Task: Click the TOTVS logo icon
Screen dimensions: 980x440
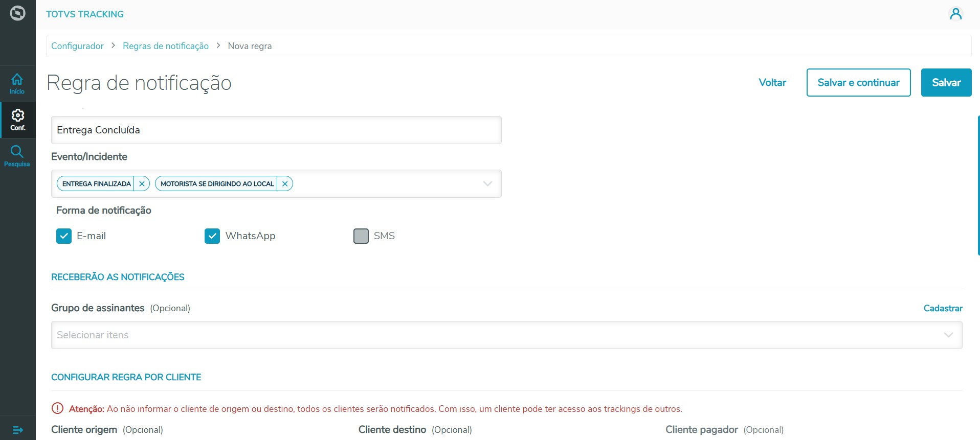Action: [17, 13]
